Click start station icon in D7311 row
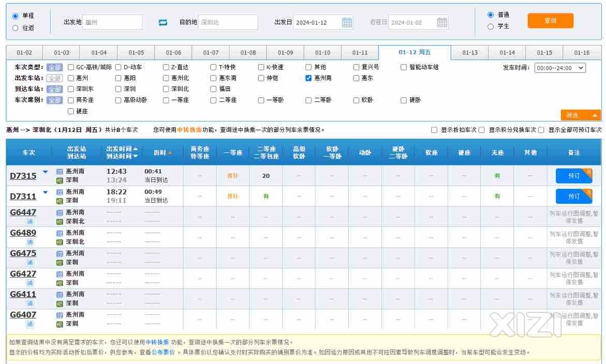Viewport: 606px width, 364px height. [x=60, y=192]
